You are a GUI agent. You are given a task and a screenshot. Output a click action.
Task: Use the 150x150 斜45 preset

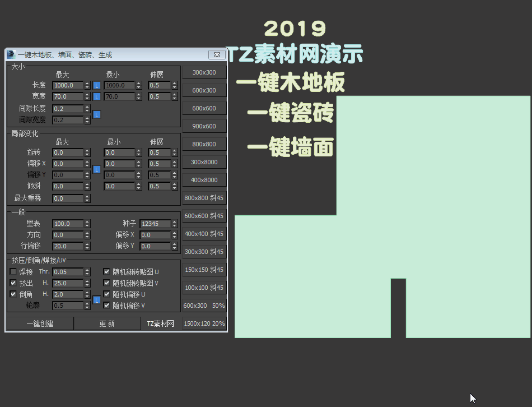pyautogui.click(x=204, y=270)
